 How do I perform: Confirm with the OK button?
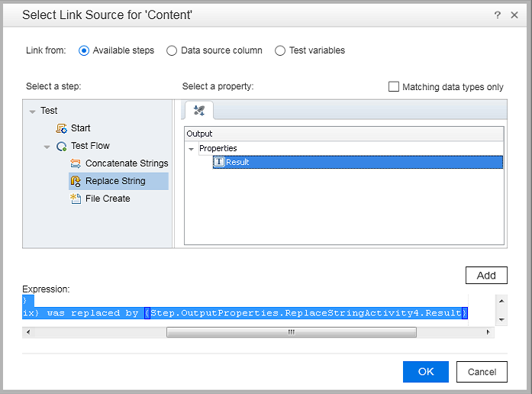pyautogui.click(x=426, y=372)
